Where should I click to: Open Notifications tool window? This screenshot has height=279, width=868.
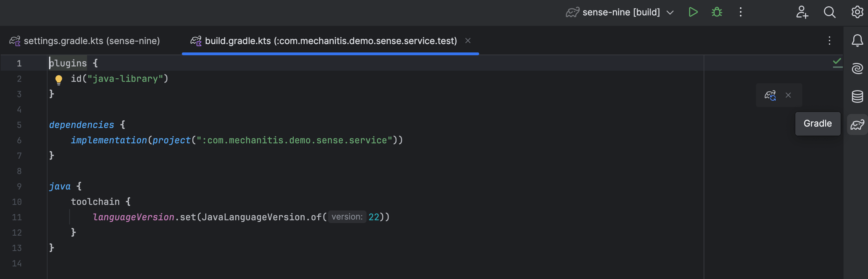[857, 41]
